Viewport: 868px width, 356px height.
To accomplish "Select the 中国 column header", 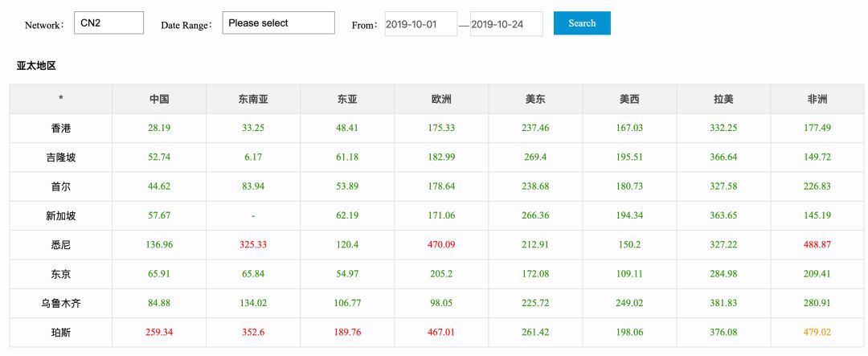I will pos(159,99).
